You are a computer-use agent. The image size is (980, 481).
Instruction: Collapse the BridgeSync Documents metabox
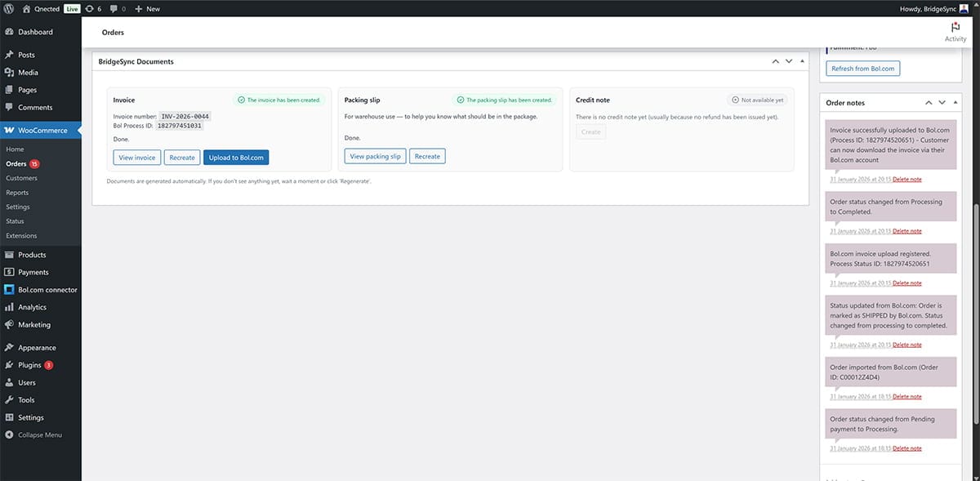[800, 60]
